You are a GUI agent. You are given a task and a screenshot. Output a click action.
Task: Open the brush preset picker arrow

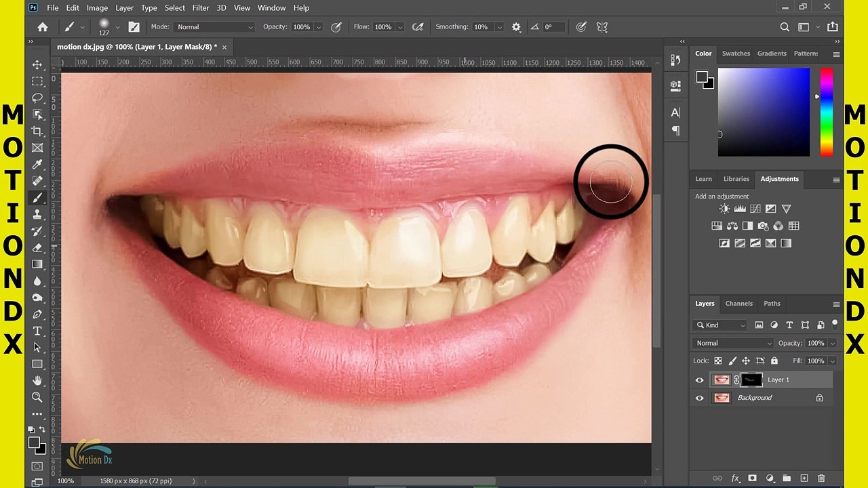point(117,27)
